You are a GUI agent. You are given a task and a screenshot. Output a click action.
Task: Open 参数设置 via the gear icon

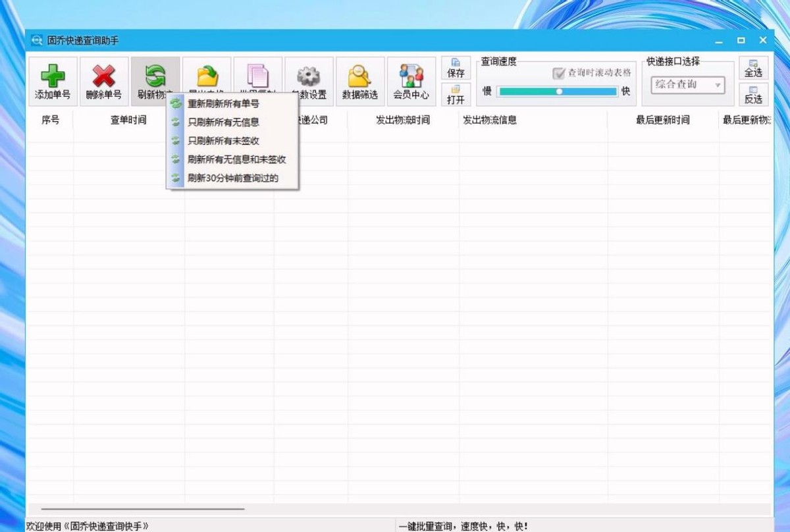tap(308, 74)
